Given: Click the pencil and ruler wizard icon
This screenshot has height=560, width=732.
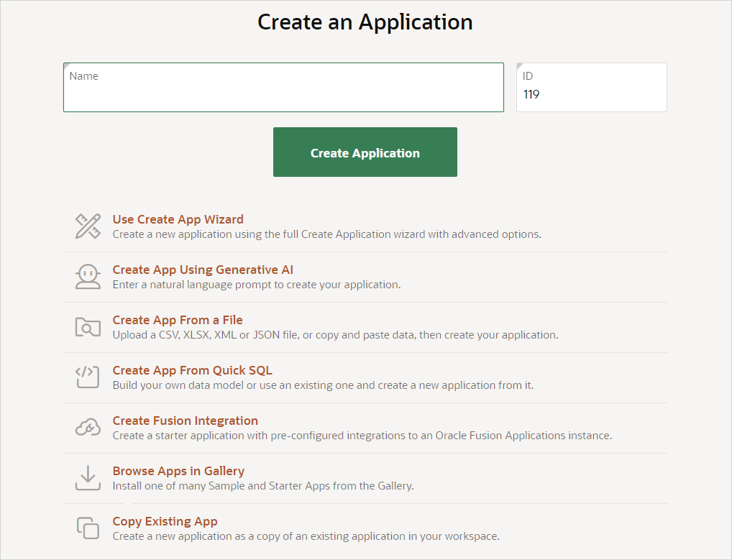Looking at the screenshot, I should (88, 226).
